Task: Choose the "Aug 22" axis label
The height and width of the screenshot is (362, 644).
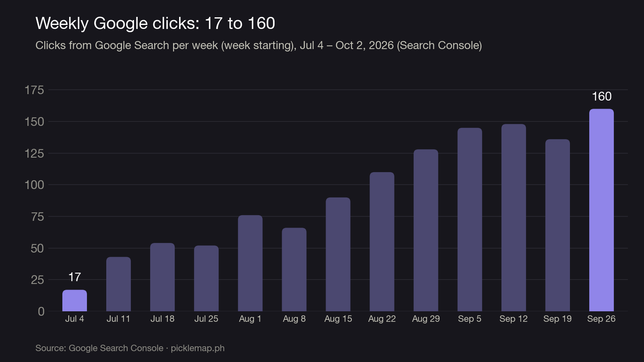Action: (382, 319)
